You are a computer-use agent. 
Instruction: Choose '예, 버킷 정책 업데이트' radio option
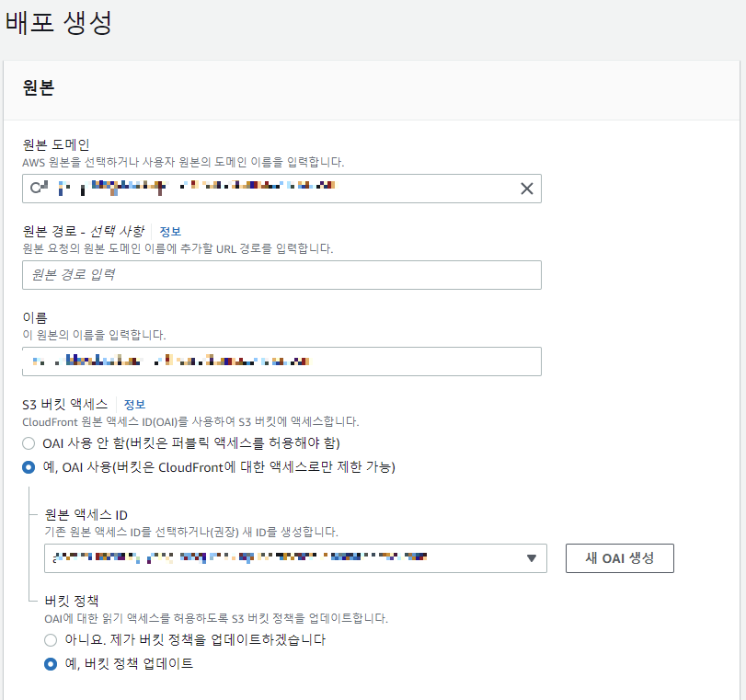(x=51, y=664)
